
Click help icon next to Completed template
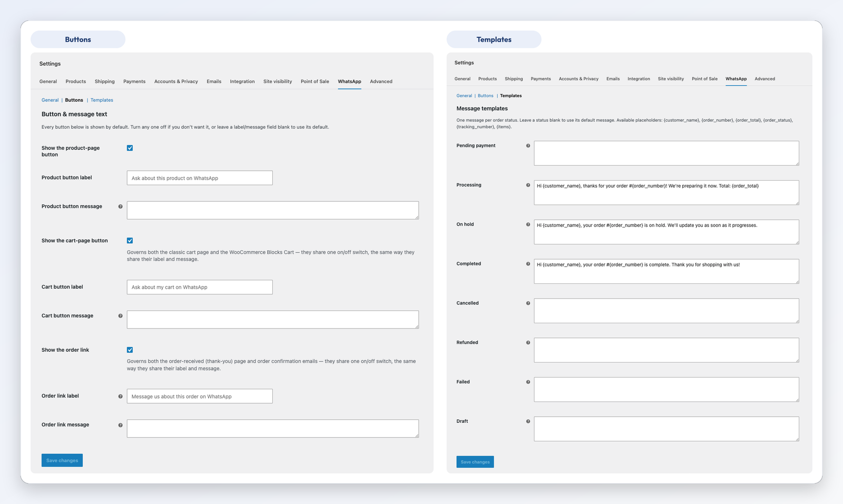(x=528, y=264)
